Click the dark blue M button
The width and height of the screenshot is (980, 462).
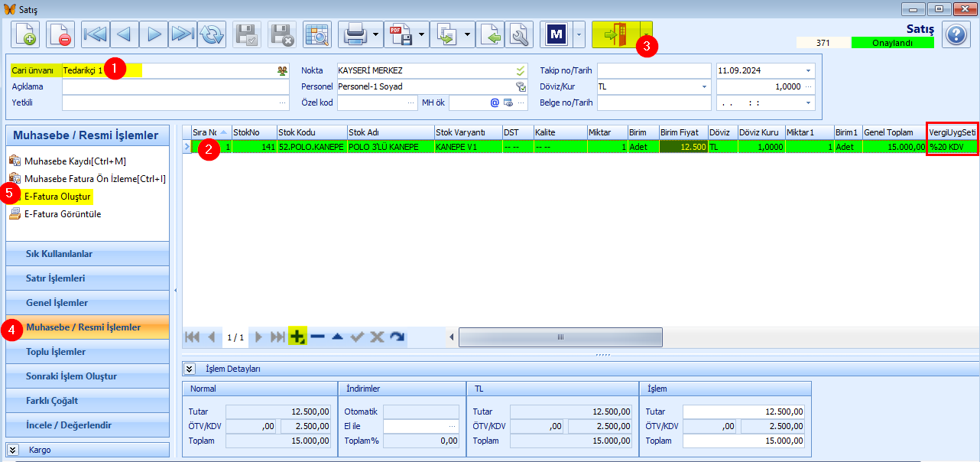click(x=557, y=34)
